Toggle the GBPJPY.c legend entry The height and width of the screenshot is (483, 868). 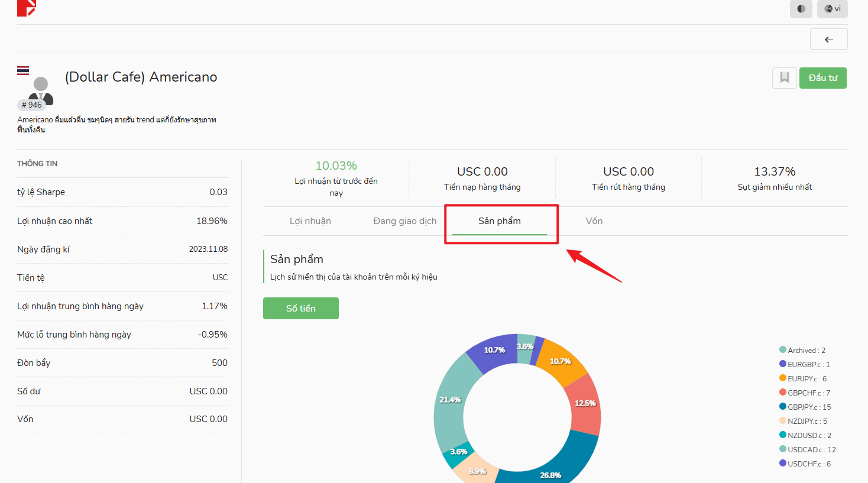pyautogui.click(x=805, y=407)
